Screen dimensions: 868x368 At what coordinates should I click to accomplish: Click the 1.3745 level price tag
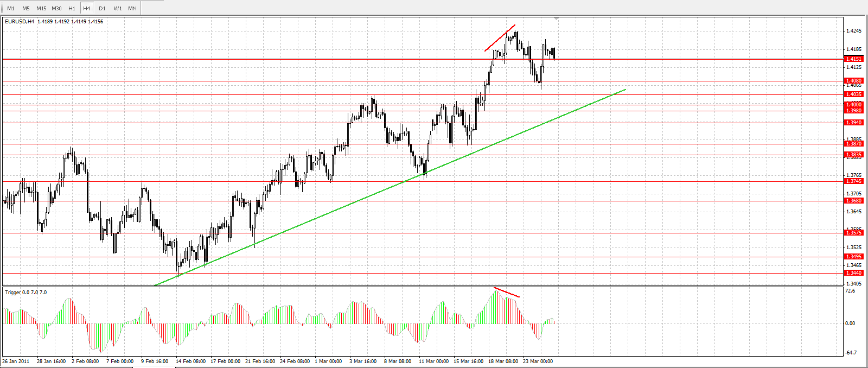(854, 181)
